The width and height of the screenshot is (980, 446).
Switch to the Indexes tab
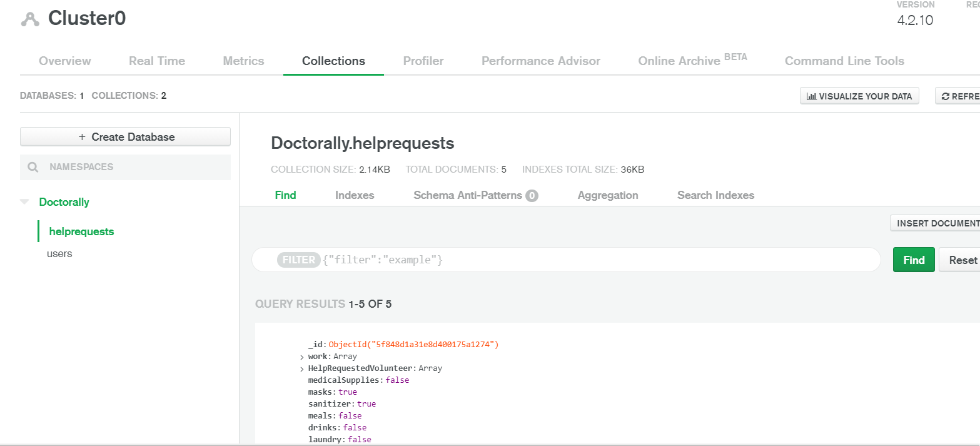(x=355, y=195)
